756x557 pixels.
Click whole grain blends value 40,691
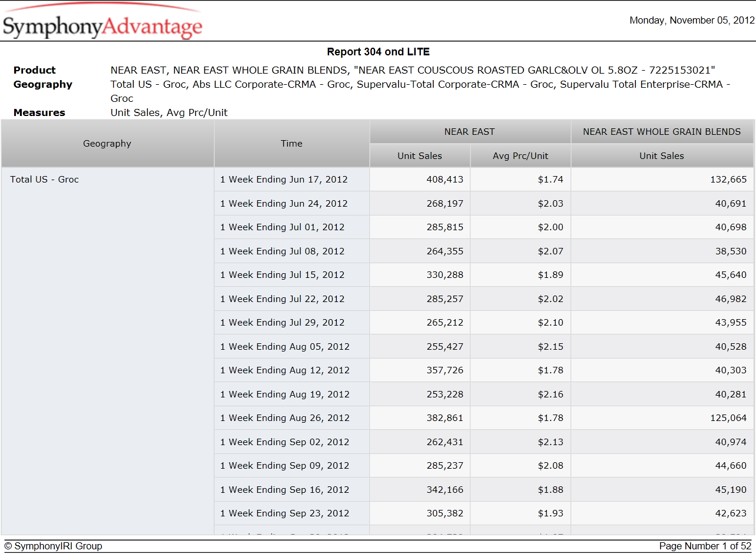731,204
